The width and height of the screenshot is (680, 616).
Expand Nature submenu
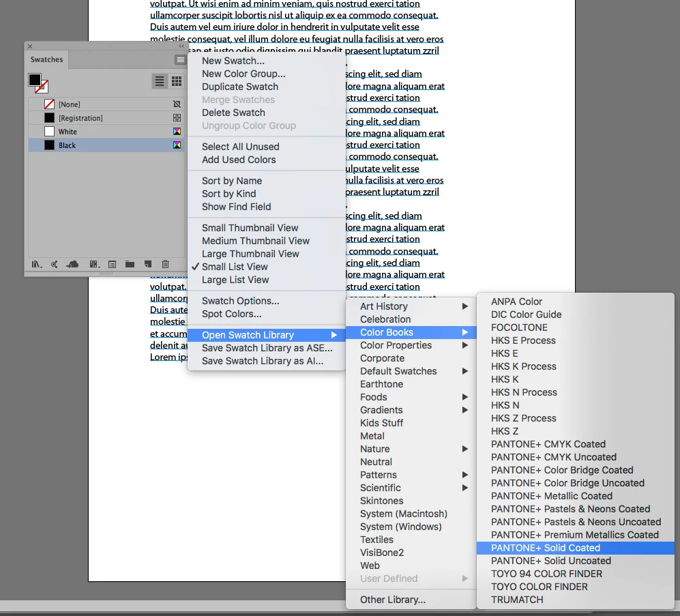coord(411,449)
